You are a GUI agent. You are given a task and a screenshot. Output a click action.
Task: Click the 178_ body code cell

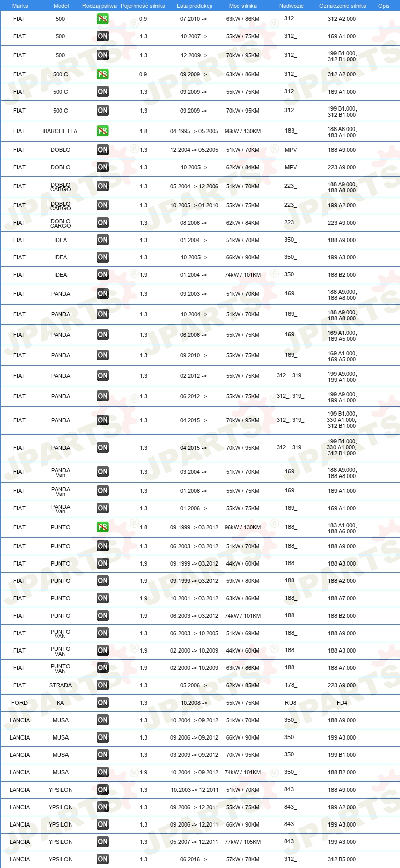click(x=291, y=685)
